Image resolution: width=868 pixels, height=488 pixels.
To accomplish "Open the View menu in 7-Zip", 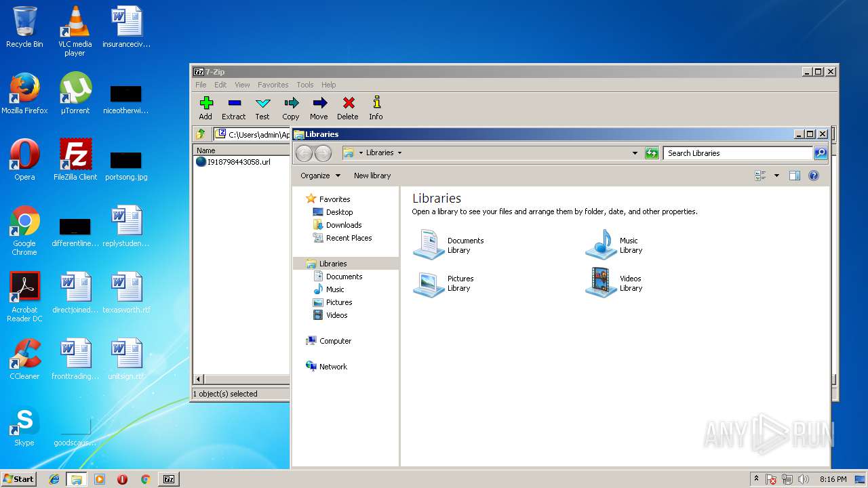I will click(x=242, y=85).
